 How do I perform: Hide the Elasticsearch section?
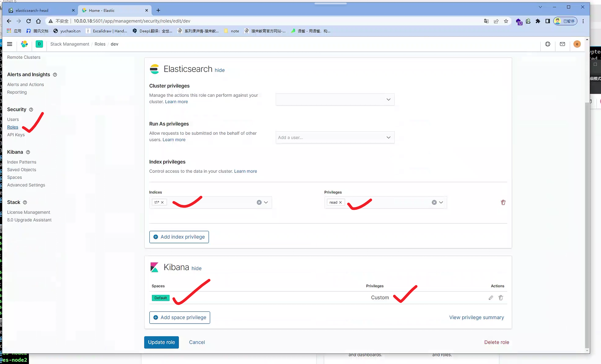pos(220,70)
